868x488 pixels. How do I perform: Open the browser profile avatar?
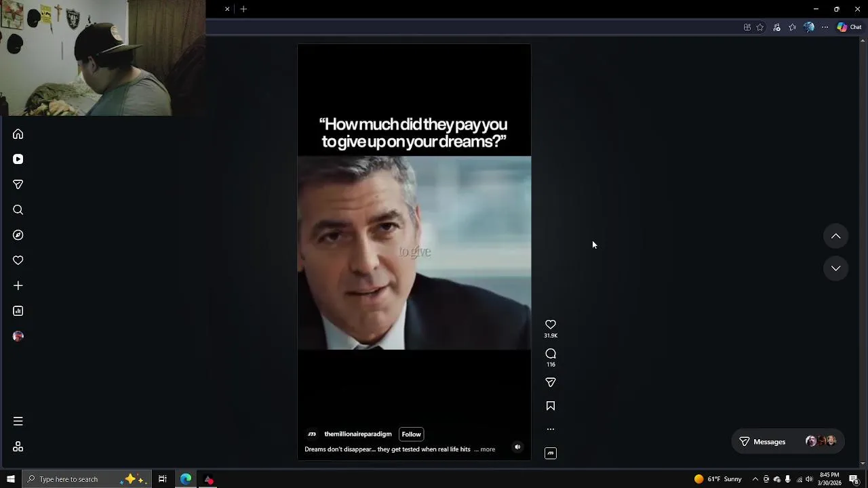coord(808,27)
